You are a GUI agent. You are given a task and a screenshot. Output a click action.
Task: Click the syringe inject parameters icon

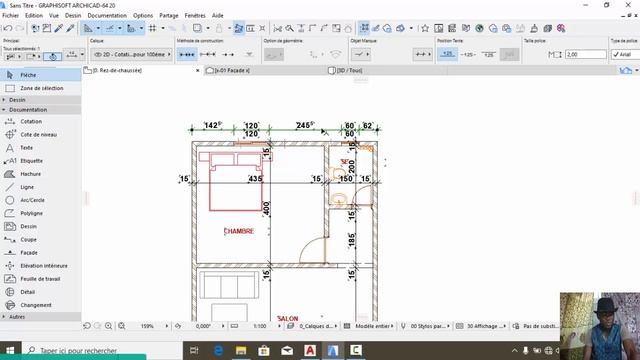coord(71,28)
